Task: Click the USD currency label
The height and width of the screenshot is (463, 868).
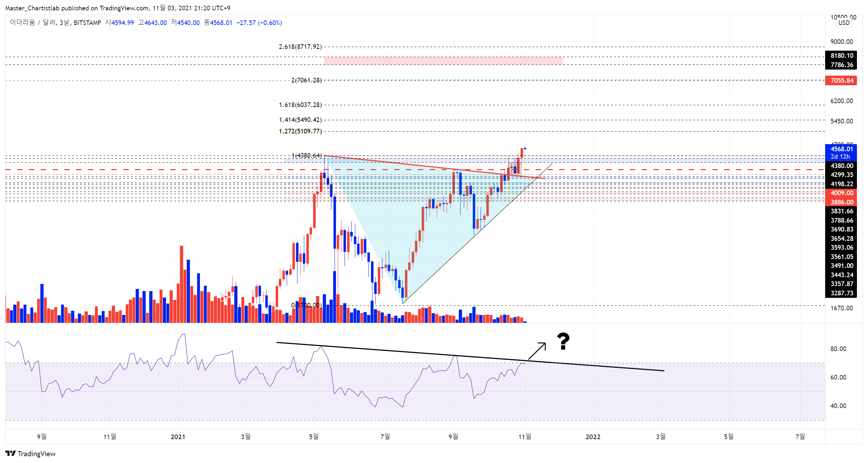Action: tap(844, 23)
